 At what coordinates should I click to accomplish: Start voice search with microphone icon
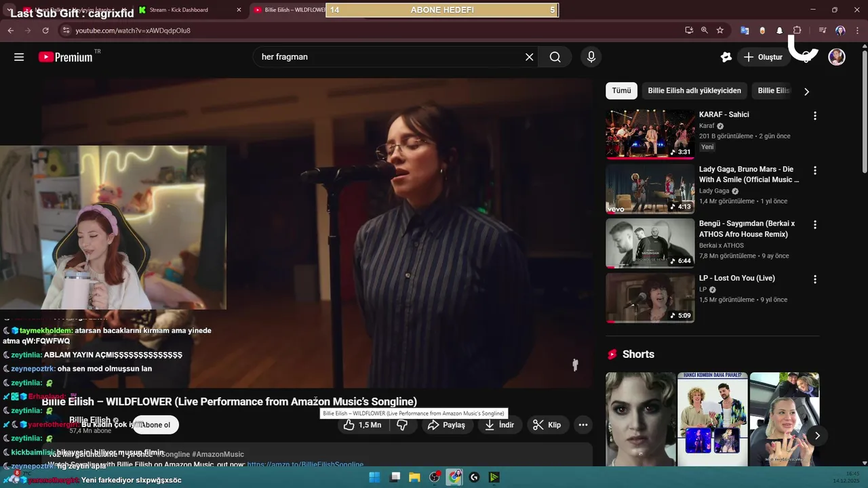point(591,57)
